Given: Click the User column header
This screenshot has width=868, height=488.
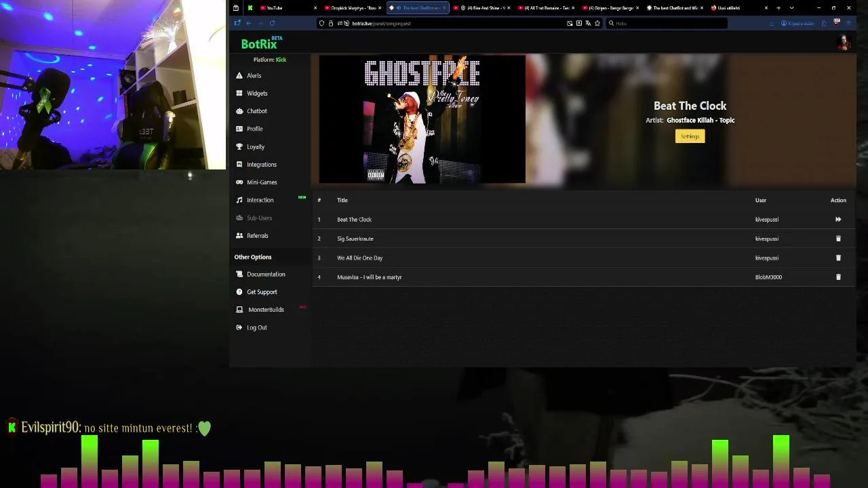Looking at the screenshot, I should point(761,200).
